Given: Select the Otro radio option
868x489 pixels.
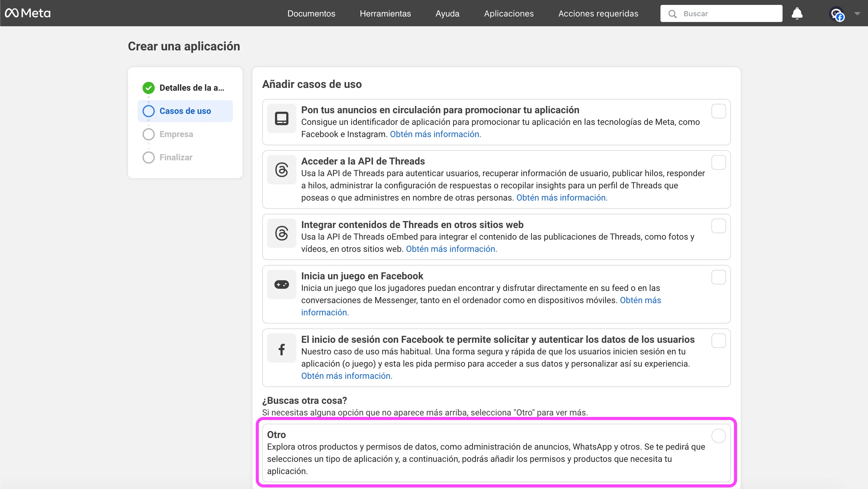Looking at the screenshot, I should 718,436.
